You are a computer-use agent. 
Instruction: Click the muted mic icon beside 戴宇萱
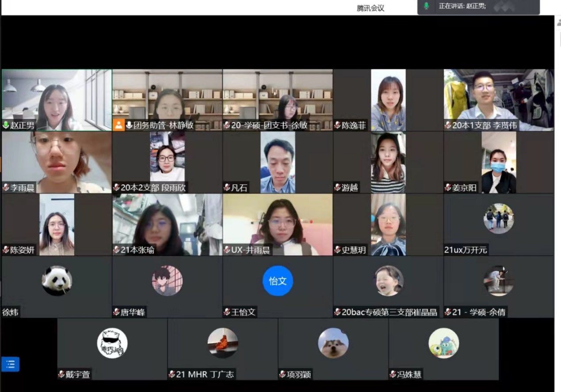click(61, 375)
